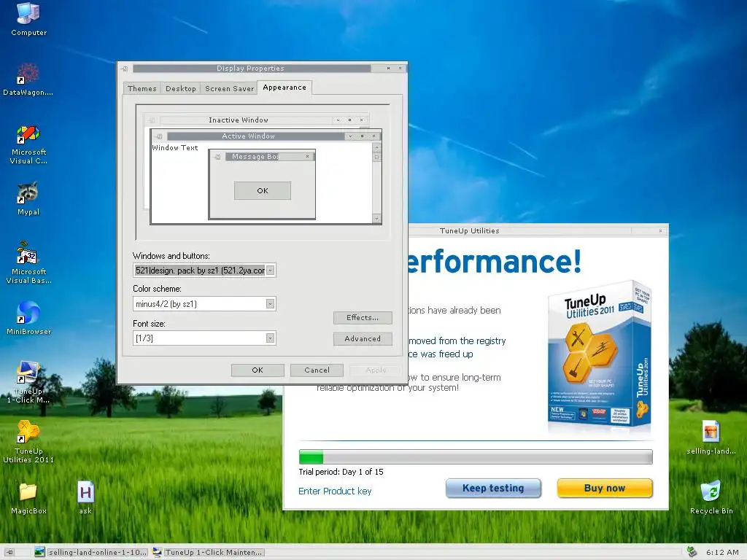Launch Microsoft Visual C++ shortcut

28,145
